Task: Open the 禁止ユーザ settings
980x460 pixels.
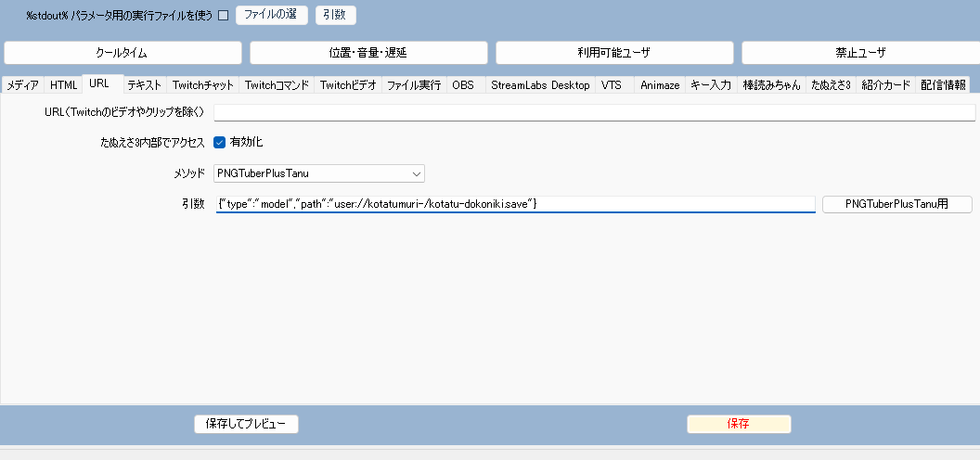Action: (x=859, y=53)
